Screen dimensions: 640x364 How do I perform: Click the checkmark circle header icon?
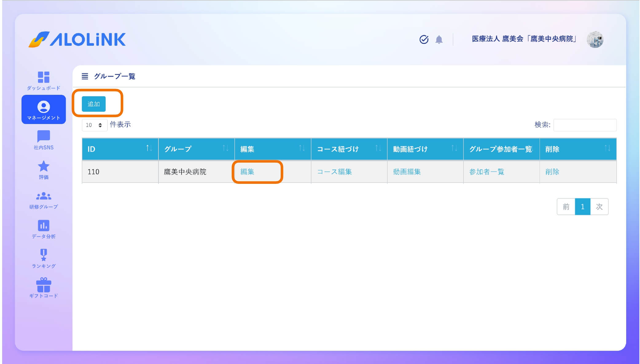[x=424, y=40]
